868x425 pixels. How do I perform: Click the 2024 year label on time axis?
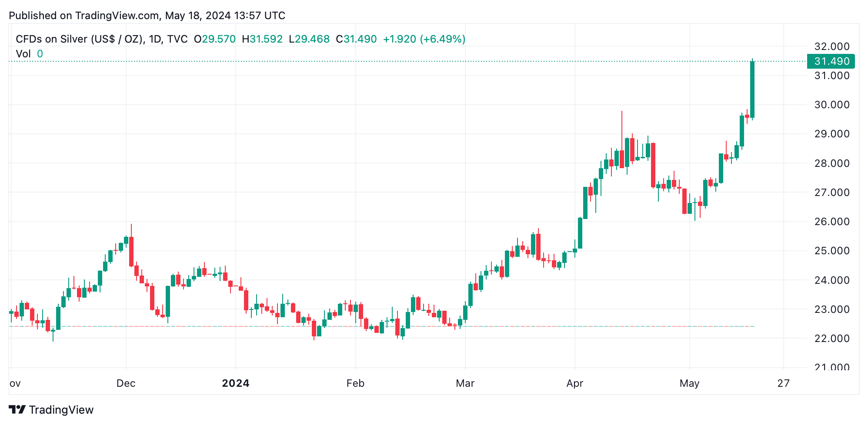pyautogui.click(x=236, y=383)
